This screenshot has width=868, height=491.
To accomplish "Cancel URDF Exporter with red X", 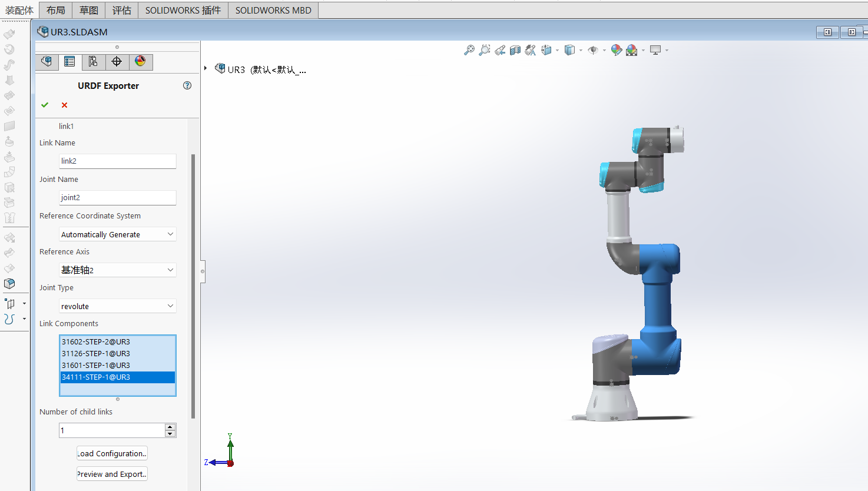I will pyautogui.click(x=65, y=105).
